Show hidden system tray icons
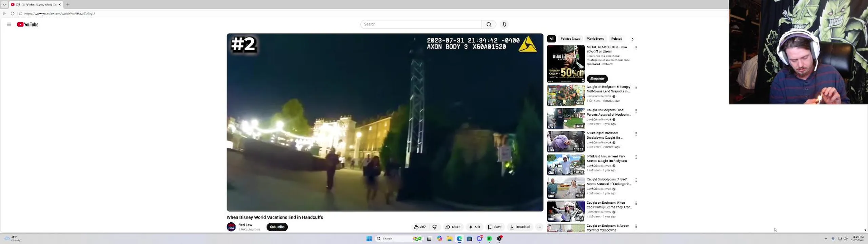Viewport: 868px width, 244px height. (x=826, y=239)
